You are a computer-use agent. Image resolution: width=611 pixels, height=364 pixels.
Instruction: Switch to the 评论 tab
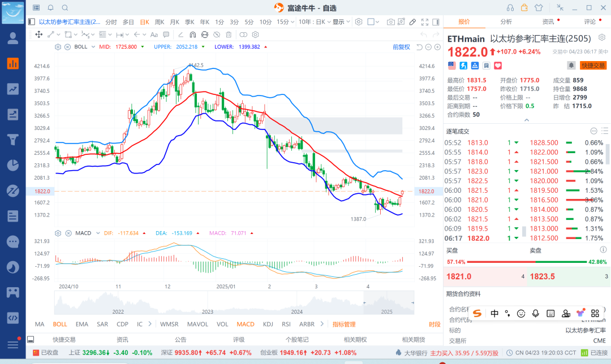point(590,22)
